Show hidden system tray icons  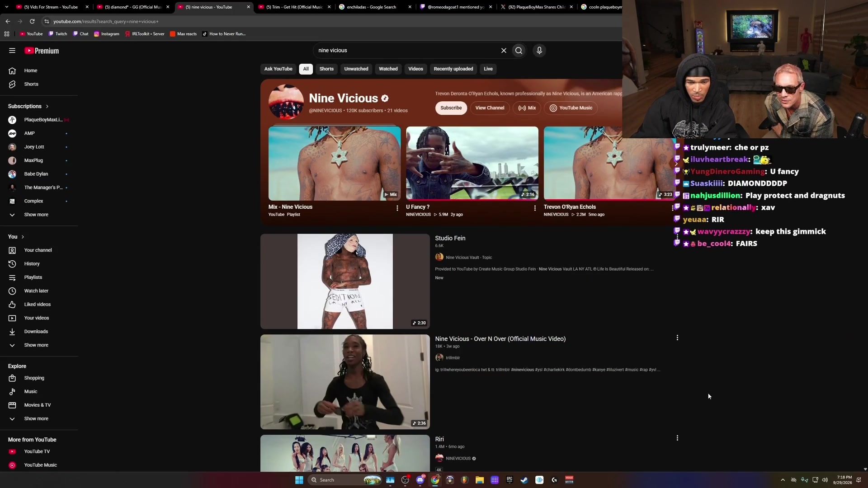pyautogui.click(x=783, y=480)
